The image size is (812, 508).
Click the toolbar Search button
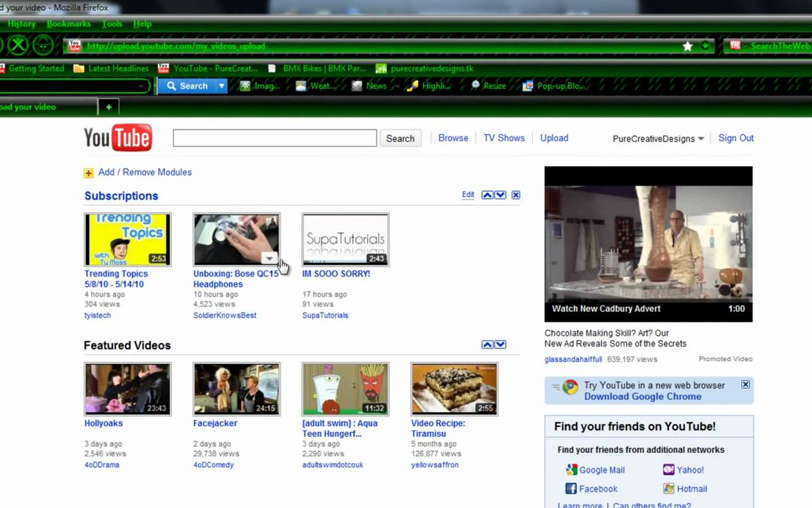pyautogui.click(x=186, y=86)
